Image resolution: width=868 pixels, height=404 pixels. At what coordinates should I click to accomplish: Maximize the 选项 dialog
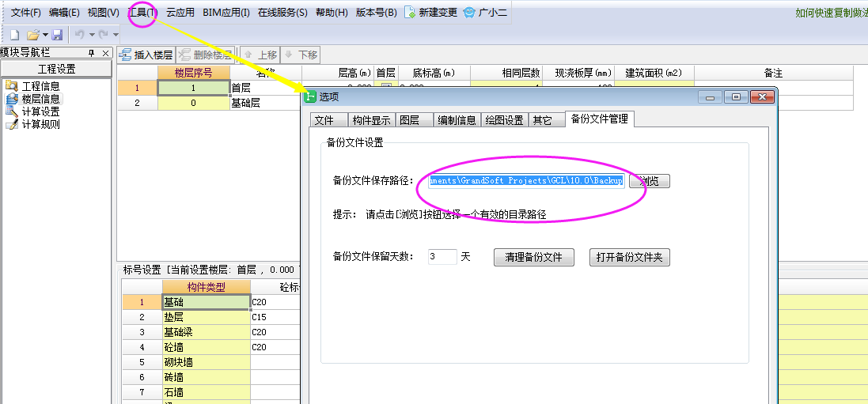736,96
